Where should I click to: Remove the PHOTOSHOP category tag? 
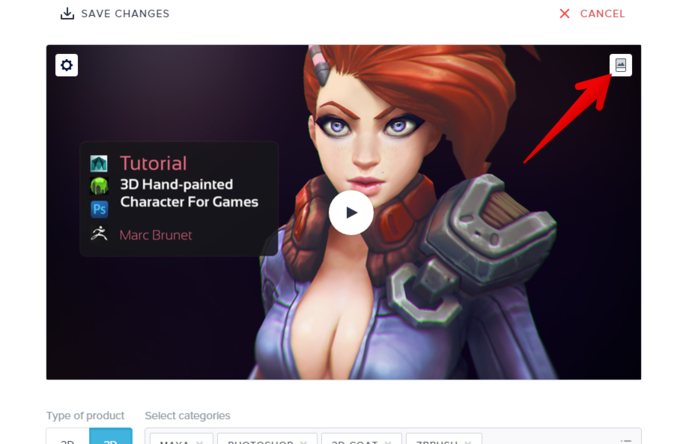tap(304, 441)
